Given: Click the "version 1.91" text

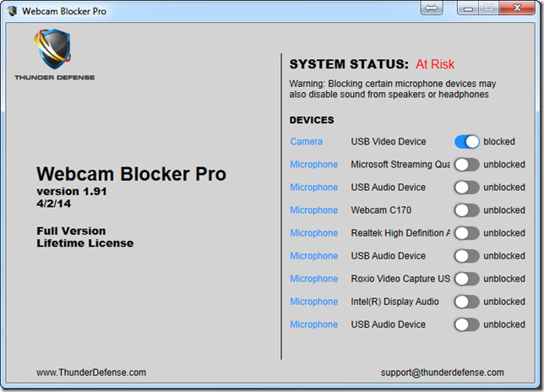Looking at the screenshot, I should click(72, 192).
